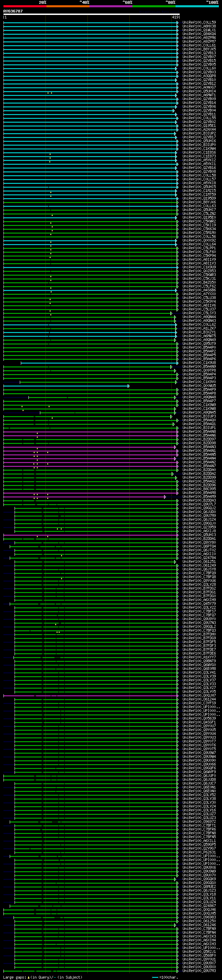The image size is (222, 980).
Task: Open hit UniRef100_Q09TP8
Action: [199, 371]
